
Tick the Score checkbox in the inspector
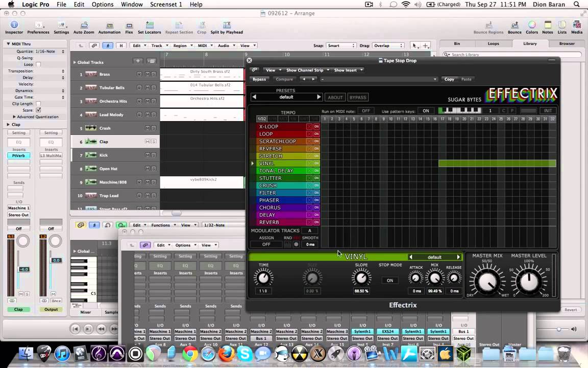[38, 110]
